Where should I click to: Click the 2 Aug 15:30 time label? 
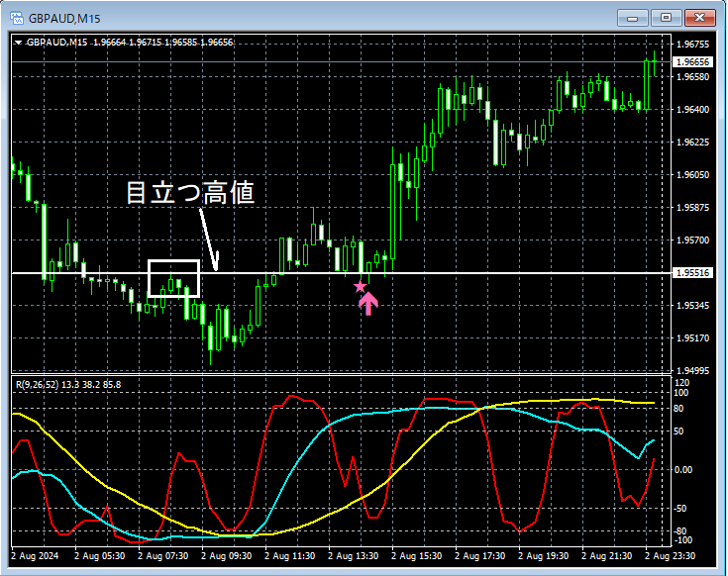416,556
